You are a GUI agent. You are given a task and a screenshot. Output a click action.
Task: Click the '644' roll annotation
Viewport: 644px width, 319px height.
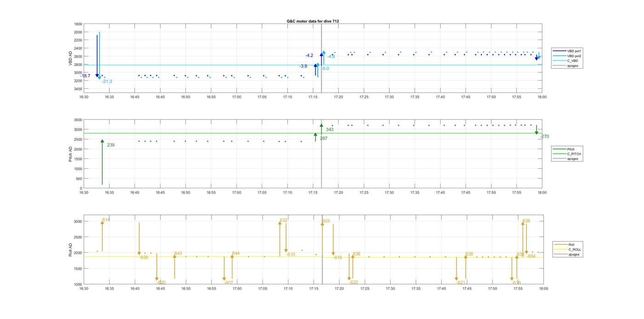click(236, 253)
